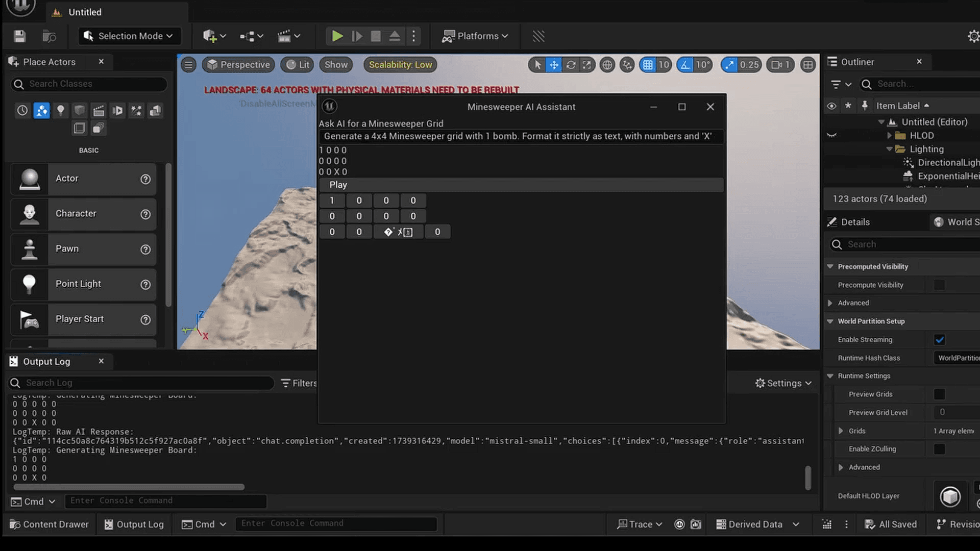Collapse the Lighting folder in Outliner
Image resolution: width=980 pixels, height=551 pixels.
889,149
